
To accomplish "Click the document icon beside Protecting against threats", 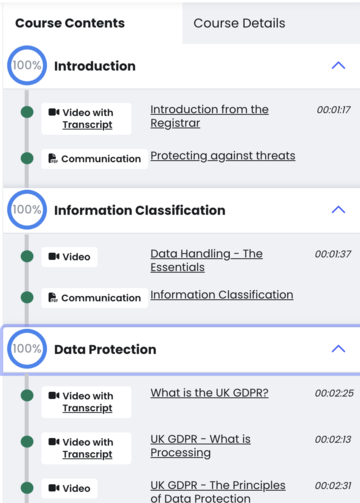I will click(53, 158).
